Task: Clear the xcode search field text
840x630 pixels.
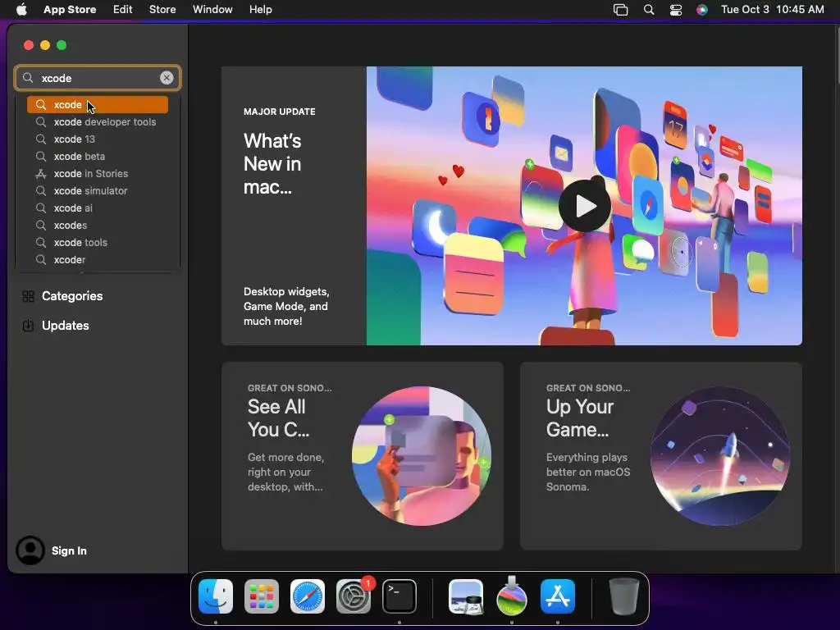Action: coord(167,78)
